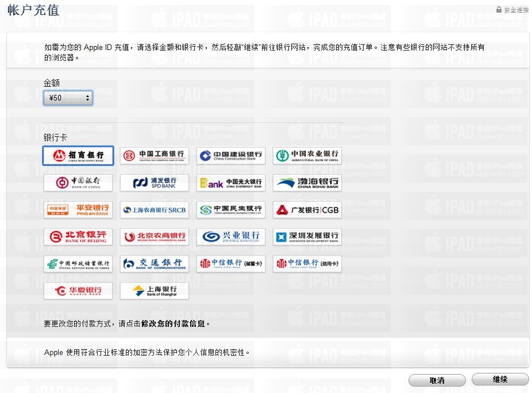The image size is (532, 393).
Task: Open the 修改您的付款信息 link
Action: tap(173, 324)
